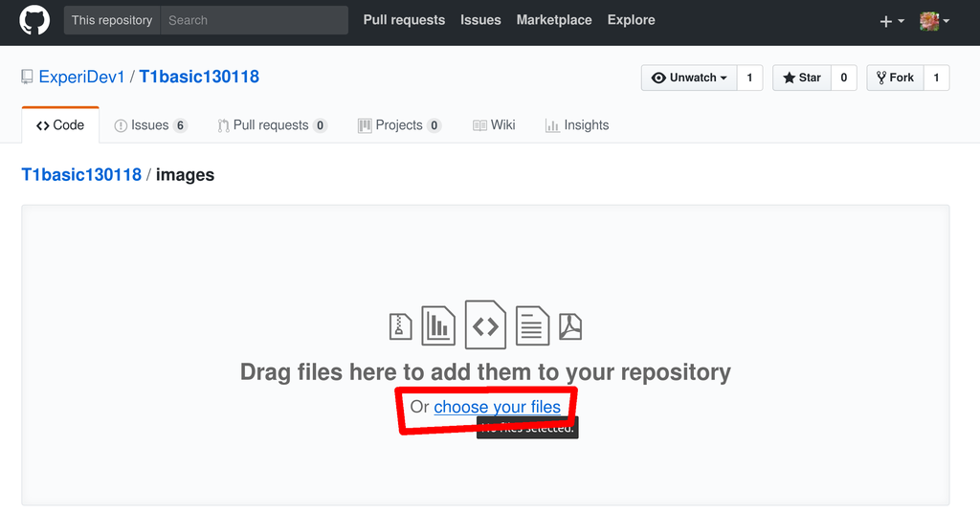Click the bar chart file icon

click(x=438, y=325)
